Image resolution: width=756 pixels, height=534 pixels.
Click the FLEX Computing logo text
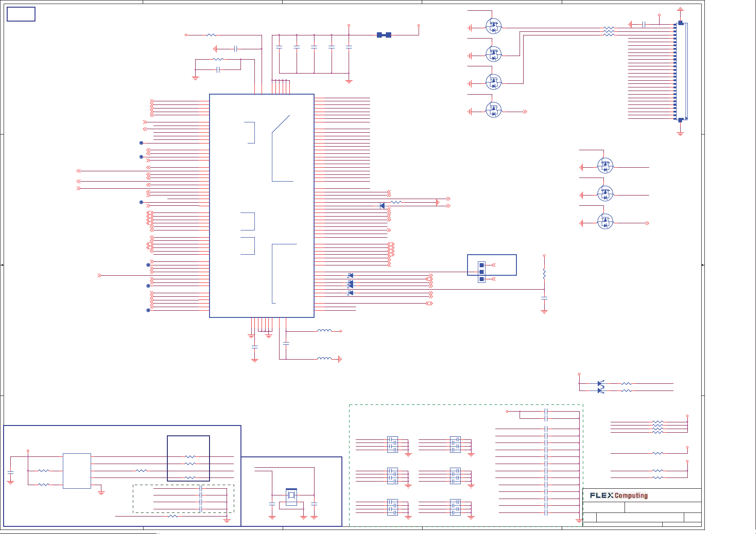619,495
